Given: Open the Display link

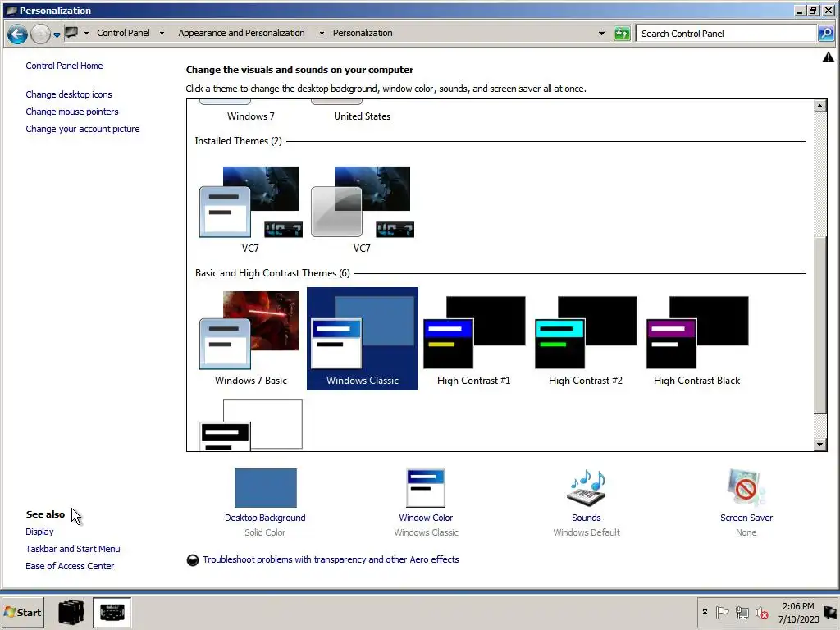Looking at the screenshot, I should 39,532.
